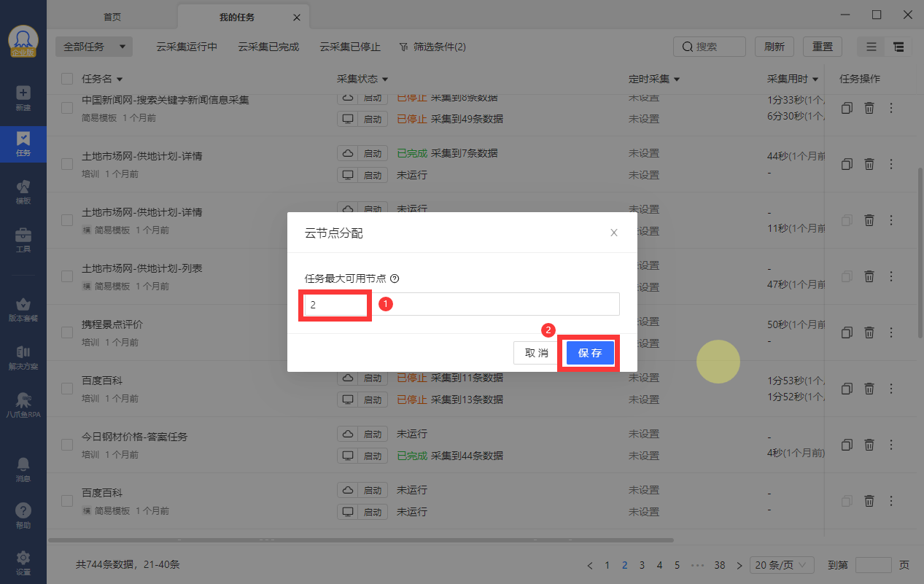Image resolution: width=924 pixels, height=584 pixels.
Task: Select the 我的任务 tab
Action: (x=237, y=16)
